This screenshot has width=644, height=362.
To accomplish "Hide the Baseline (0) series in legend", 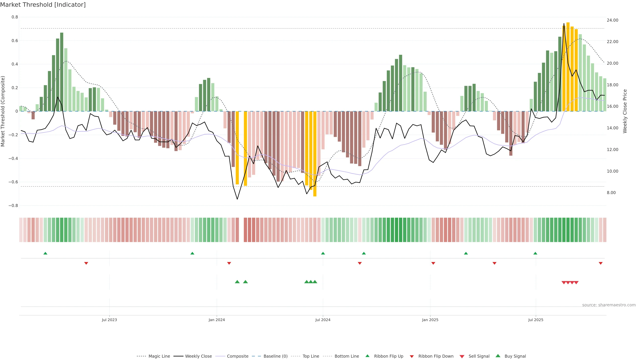I will tap(275, 356).
